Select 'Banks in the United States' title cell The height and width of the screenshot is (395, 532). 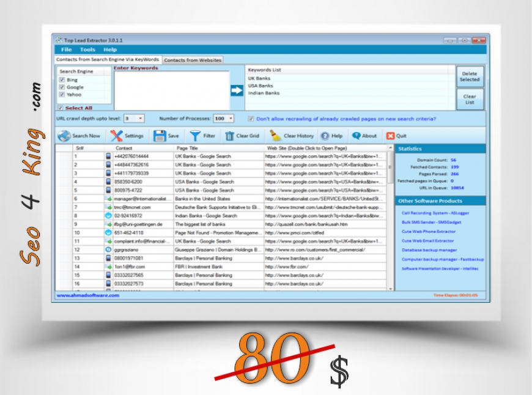click(x=219, y=199)
